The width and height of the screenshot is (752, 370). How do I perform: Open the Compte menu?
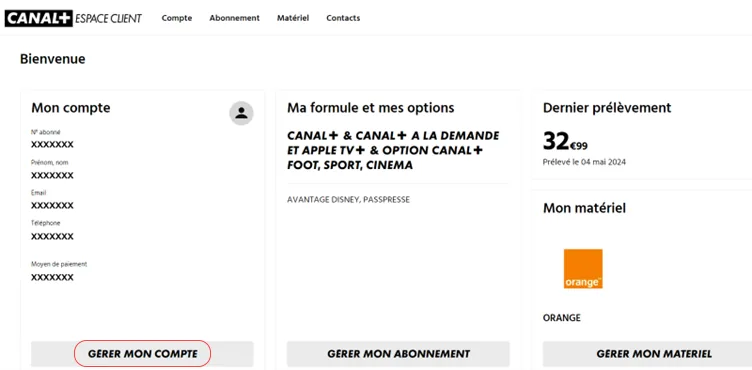pyautogui.click(x=176, y=18)
